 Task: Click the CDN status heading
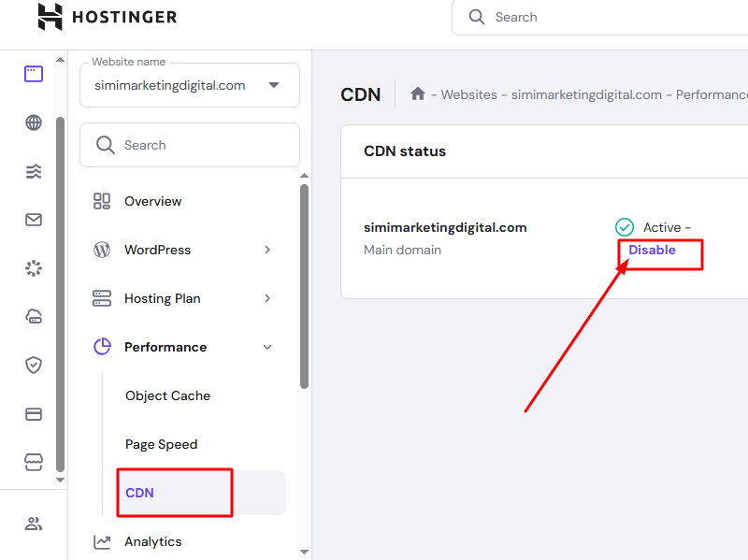pos(405,151)
